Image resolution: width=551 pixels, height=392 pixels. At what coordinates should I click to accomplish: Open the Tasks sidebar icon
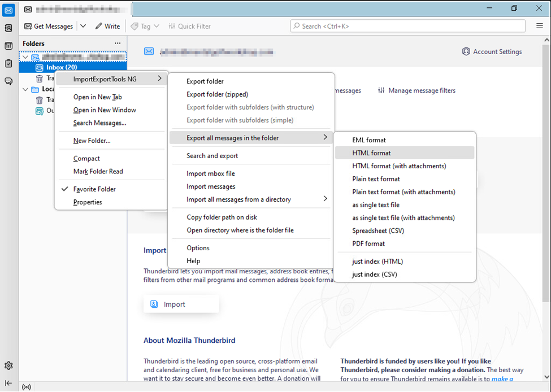(8, 63)
